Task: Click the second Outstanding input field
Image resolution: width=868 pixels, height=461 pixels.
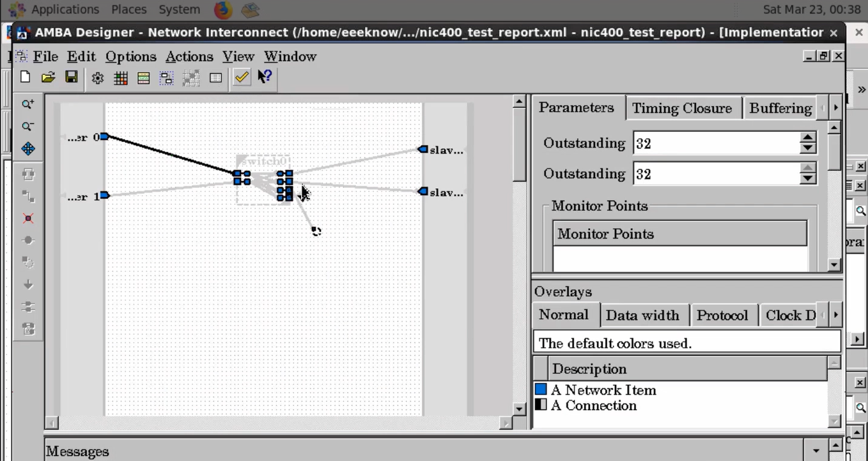Action: tap(717, 174)
